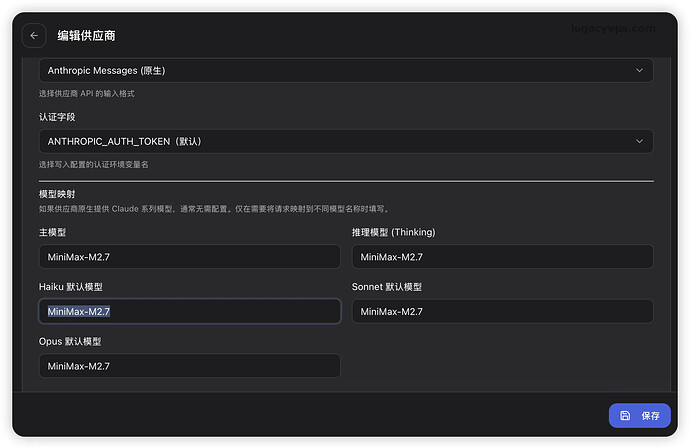Click the Haiku 默认模型 input field
Screen dimensions: 690x448
(190, 311)
